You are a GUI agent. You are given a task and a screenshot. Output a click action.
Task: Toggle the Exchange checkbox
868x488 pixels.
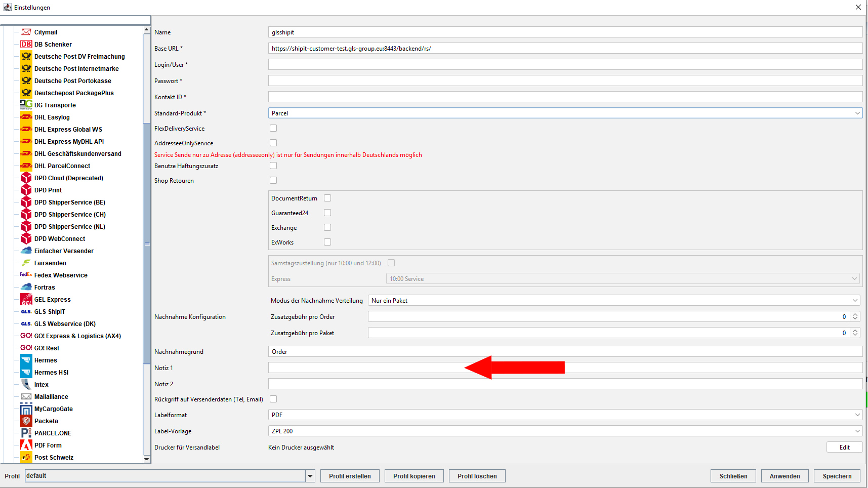(x=327, y=227)
